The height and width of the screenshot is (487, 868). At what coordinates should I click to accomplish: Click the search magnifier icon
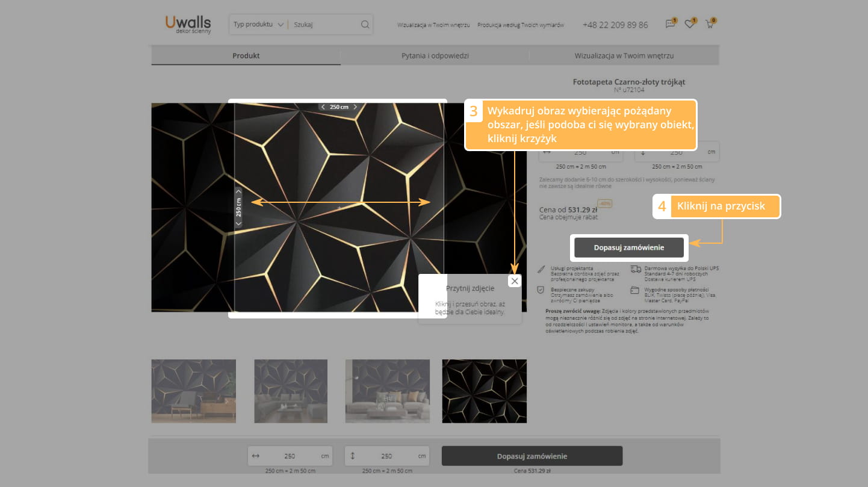365,25
